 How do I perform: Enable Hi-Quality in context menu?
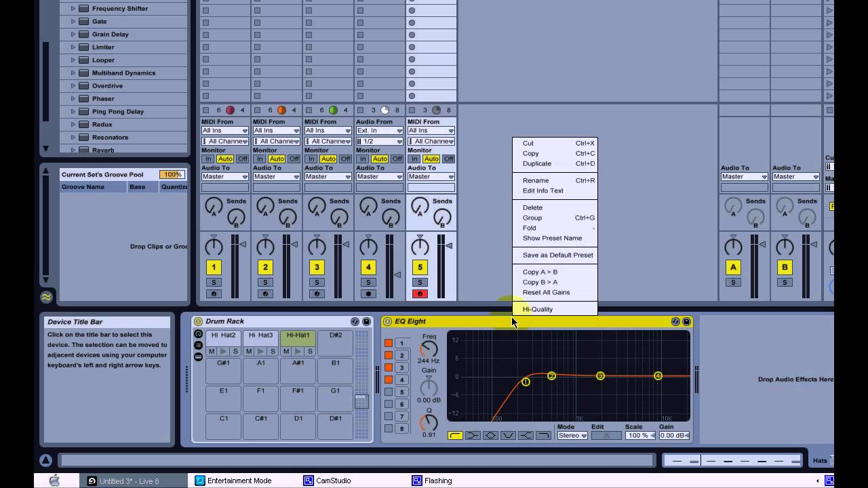coord(555,309)
